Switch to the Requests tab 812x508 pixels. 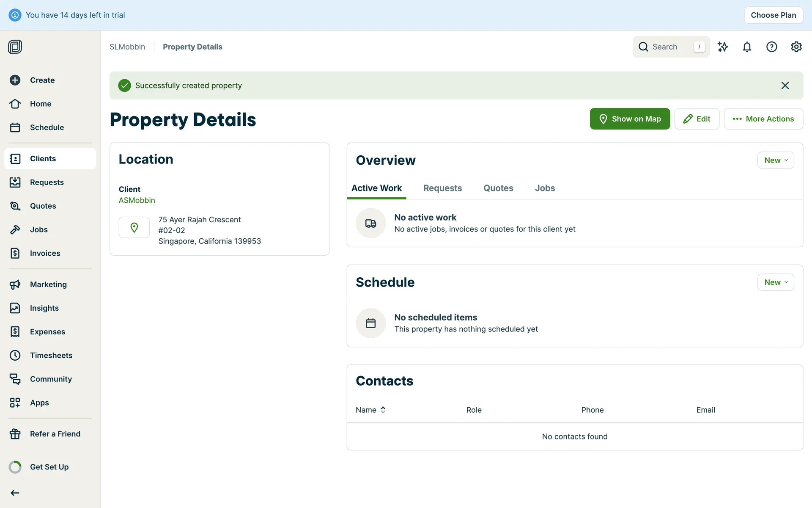click(442, 188)
